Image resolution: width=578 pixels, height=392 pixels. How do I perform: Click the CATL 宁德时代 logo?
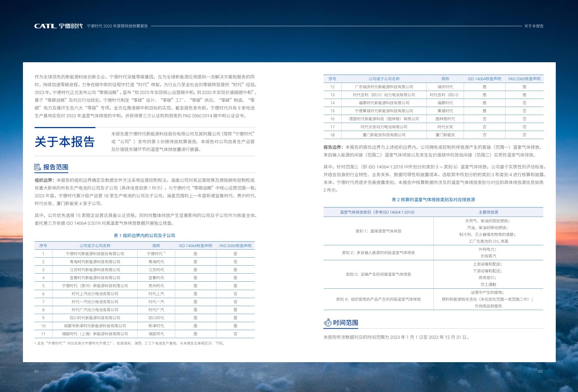pos(58,26)
